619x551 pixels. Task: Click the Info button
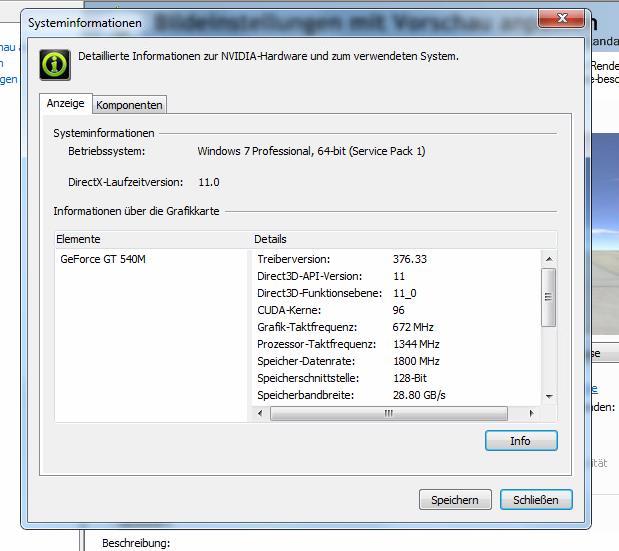pos(521,440)
